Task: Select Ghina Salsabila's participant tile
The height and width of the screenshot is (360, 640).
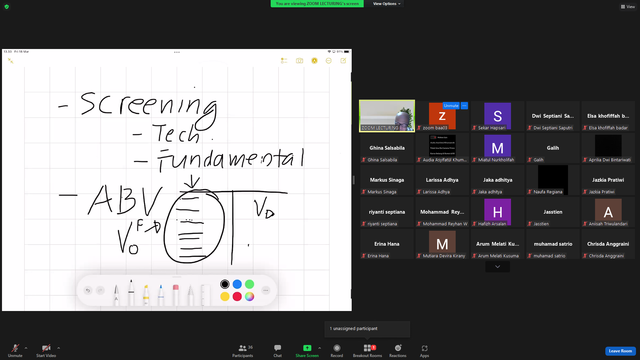Action: [x=387, y=148]
